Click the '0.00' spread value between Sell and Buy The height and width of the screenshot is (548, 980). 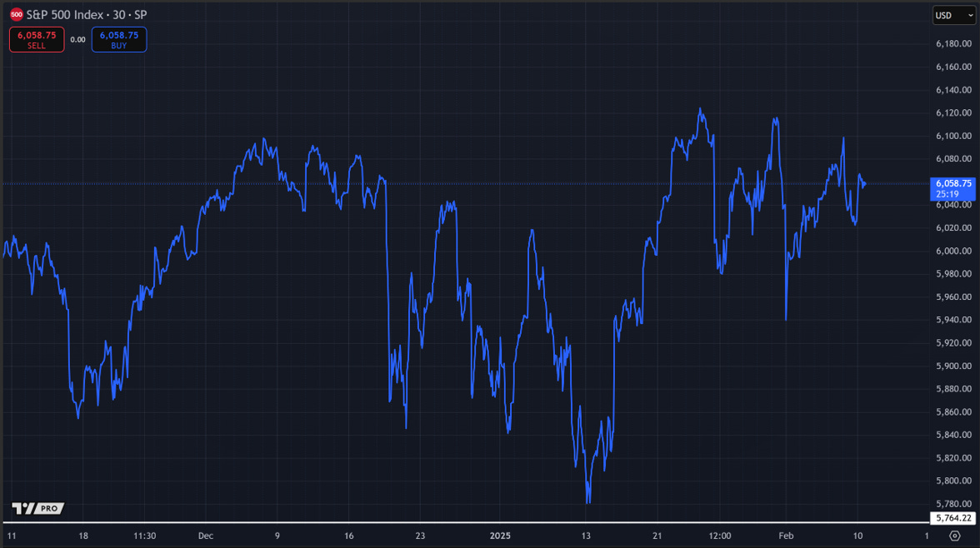[x=77, y=39]
